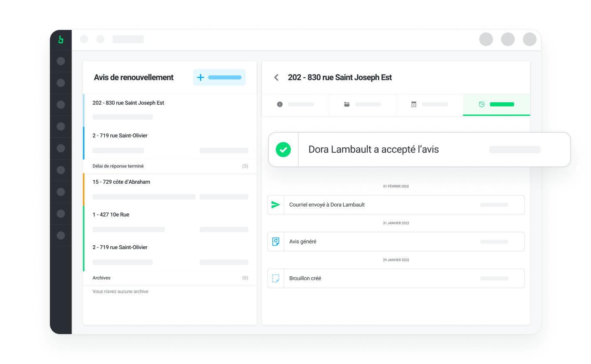Viewport: 591px width, 364px height.
Task: Open the 202 - 830 rue Saint Joseph Est list item
Action: point(170,110)
